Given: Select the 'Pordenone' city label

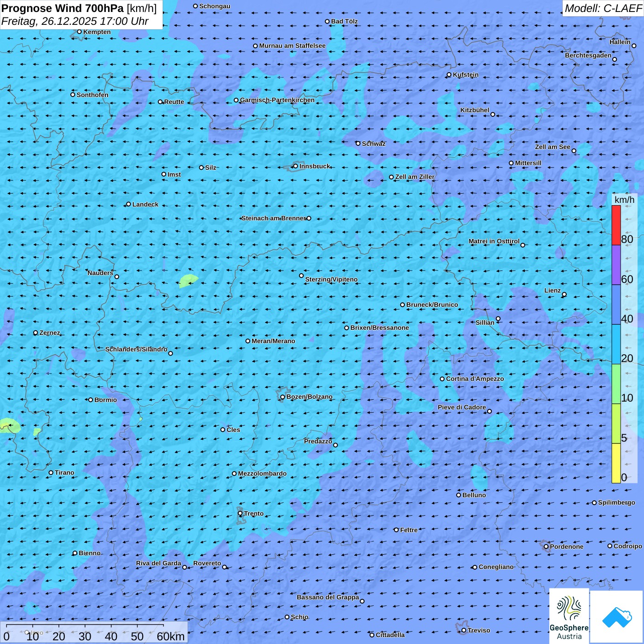Looking at the screenshot, I should 567,546.
